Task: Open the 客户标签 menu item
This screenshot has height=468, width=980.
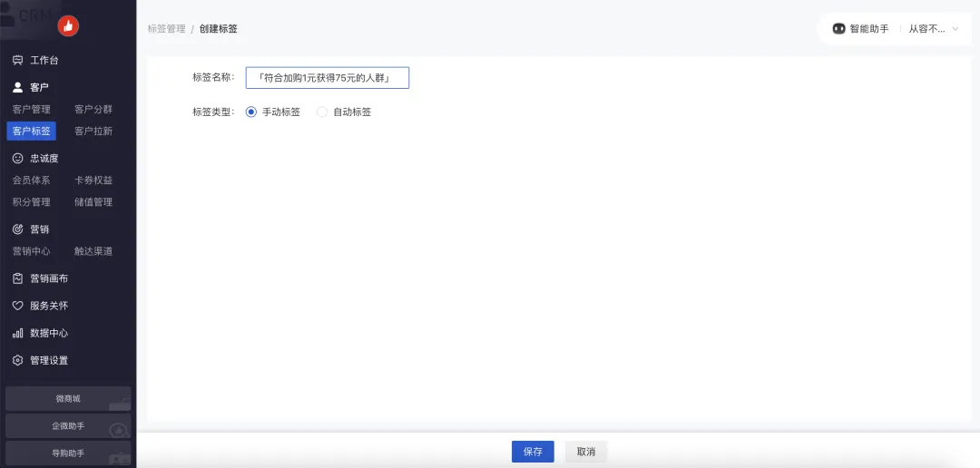Action: [32, 132]
